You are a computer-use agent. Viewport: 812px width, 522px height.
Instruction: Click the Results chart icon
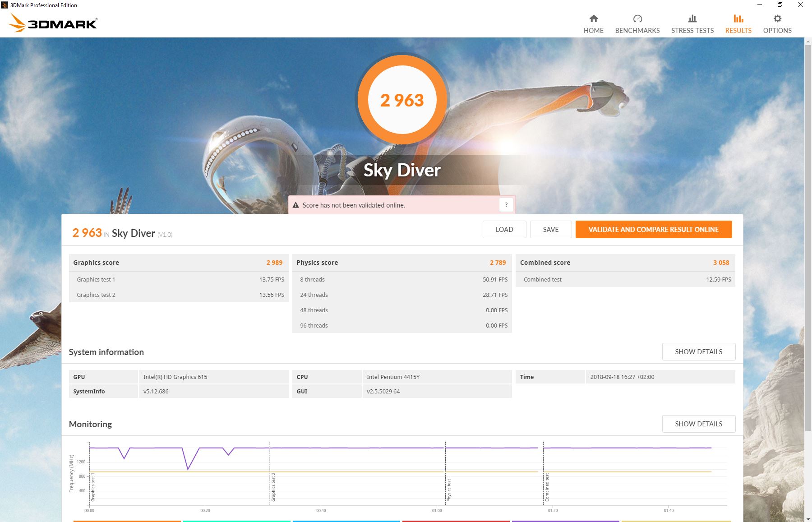[x=738, y=18]
